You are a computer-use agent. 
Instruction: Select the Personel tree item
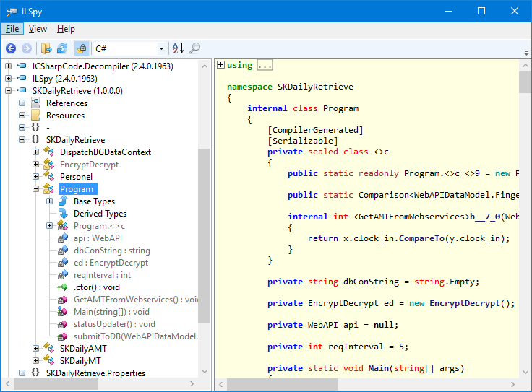click(76, 177)
